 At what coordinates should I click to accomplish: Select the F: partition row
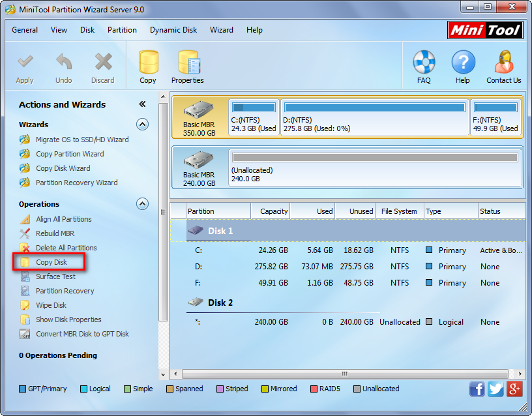(347, 283)
